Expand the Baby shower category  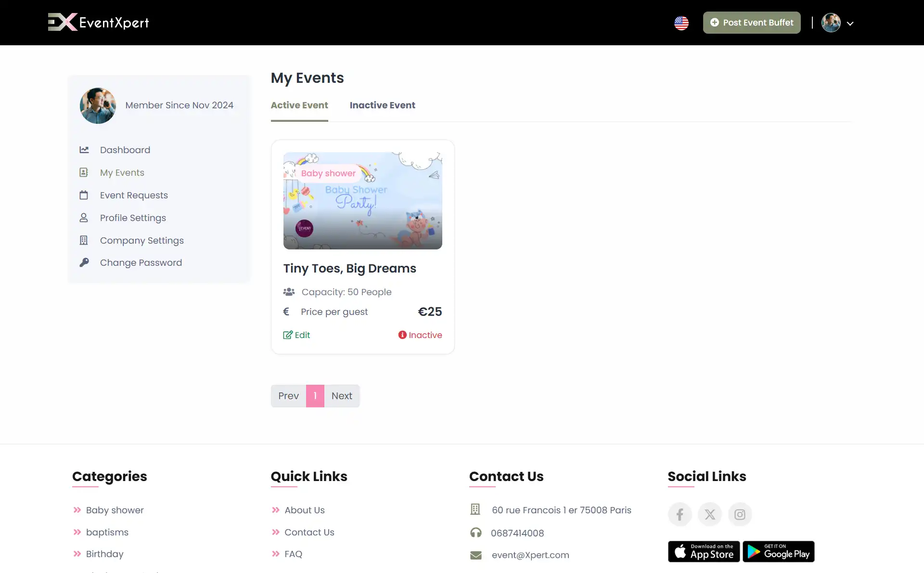click(x=115, y=510)
